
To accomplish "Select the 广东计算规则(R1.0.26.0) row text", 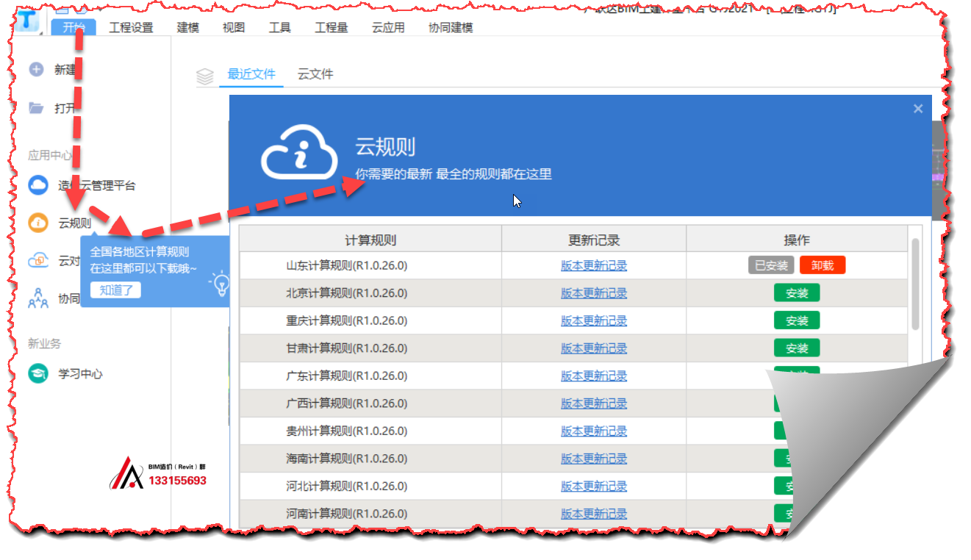I will click(x=347, y=376).
